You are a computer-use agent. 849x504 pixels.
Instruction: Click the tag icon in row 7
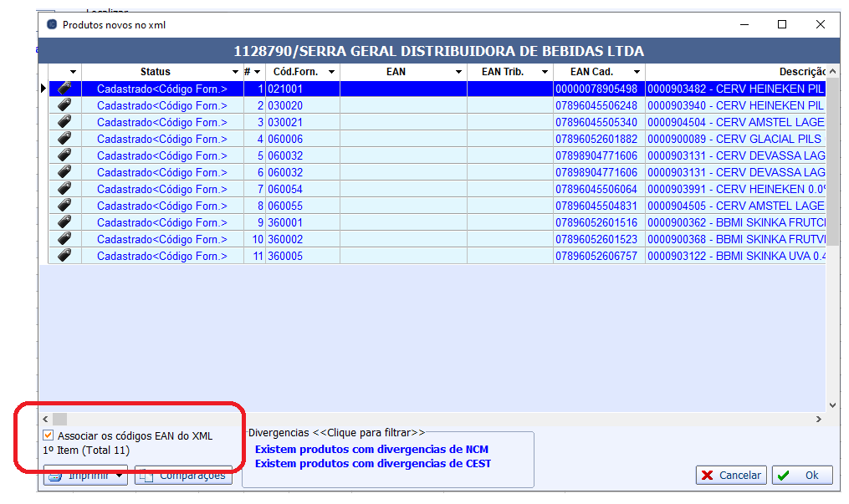(64, 189)
